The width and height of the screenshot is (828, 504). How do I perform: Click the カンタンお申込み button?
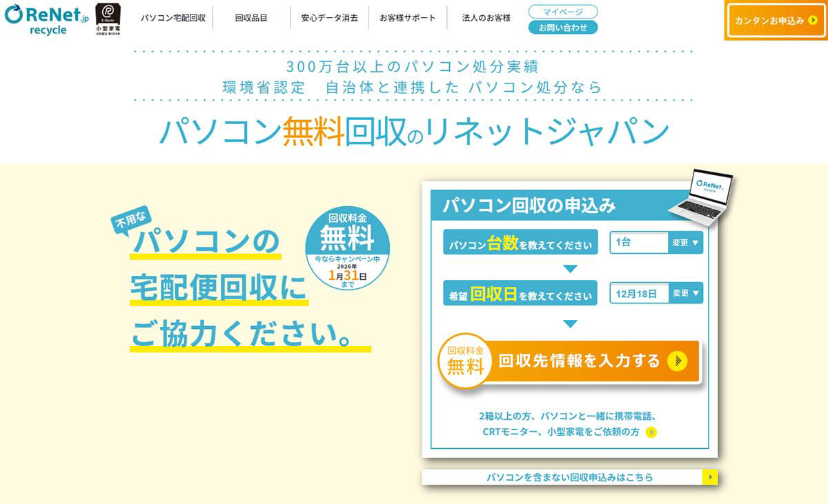(x=777, y=21)
